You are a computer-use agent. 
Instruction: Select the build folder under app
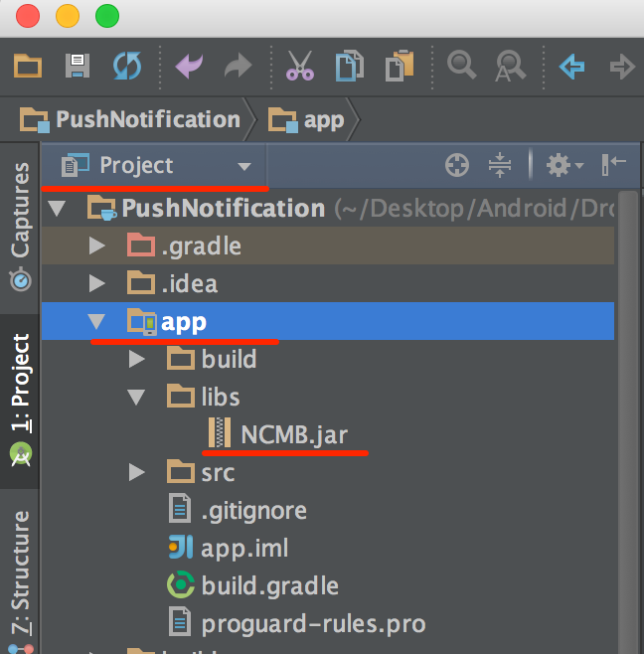[x=328, y=359]
